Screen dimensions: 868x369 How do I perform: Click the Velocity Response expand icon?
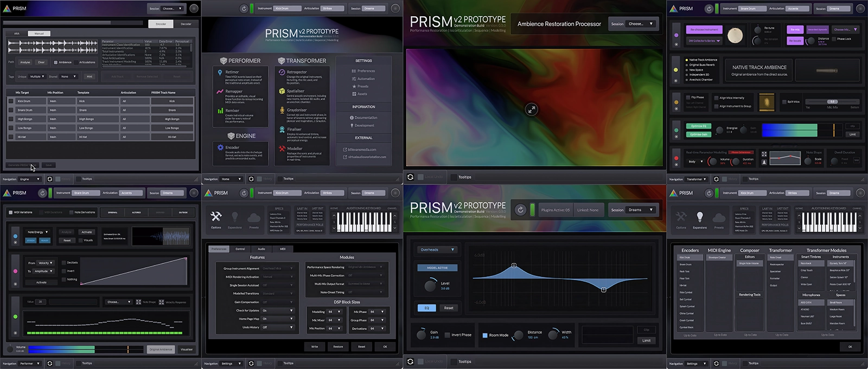tap(162, 302)
